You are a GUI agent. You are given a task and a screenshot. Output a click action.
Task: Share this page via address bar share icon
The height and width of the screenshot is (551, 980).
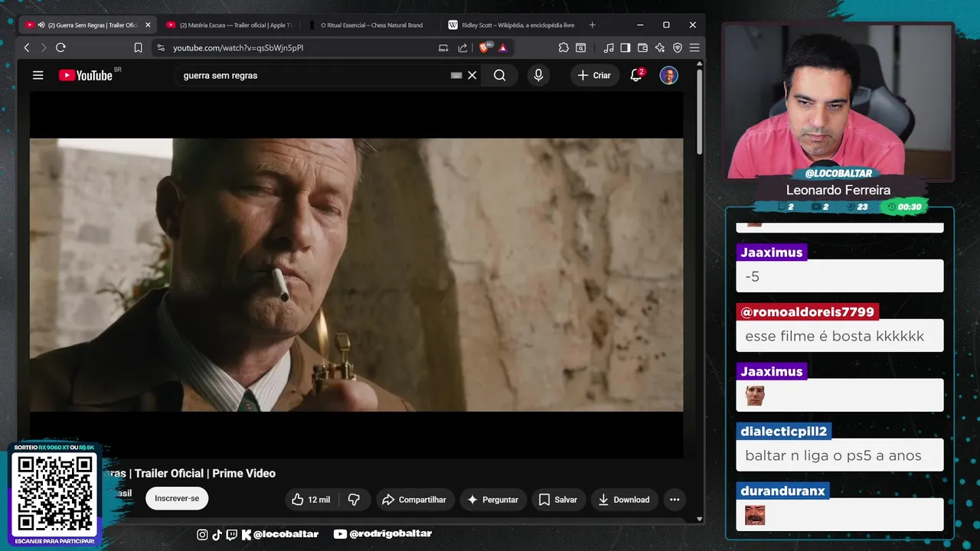[x=462, y=47]
